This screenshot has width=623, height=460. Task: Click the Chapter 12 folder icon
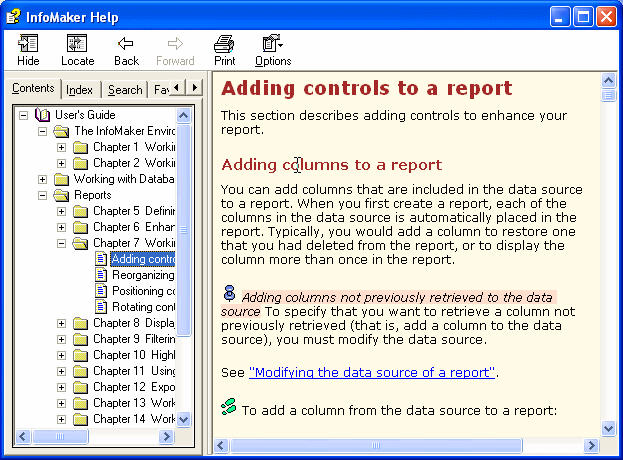click(x=80, y=387)
